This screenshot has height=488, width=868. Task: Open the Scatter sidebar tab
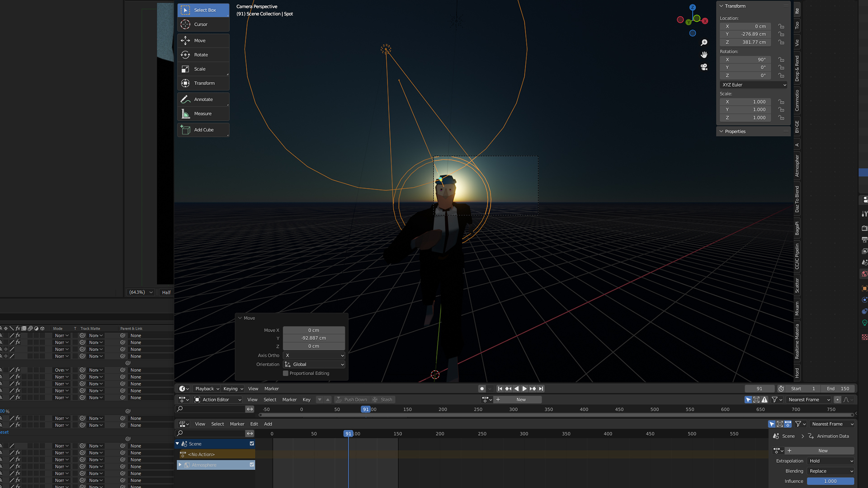(x=797, y=286)
